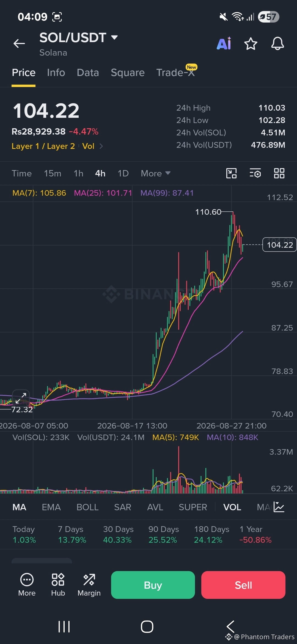Open the Hub icon
The width and height of the screenshot is (297, 644).
[x=58, y=585]
